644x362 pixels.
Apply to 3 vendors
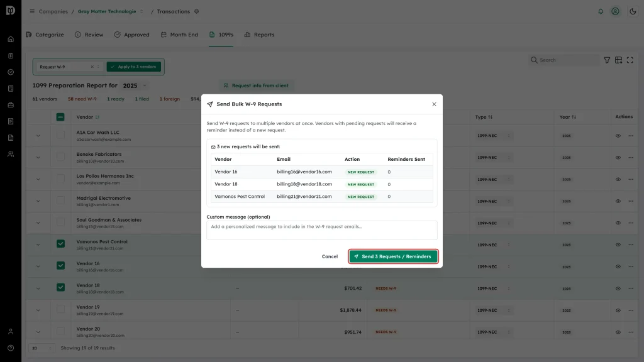pos(133,67)
